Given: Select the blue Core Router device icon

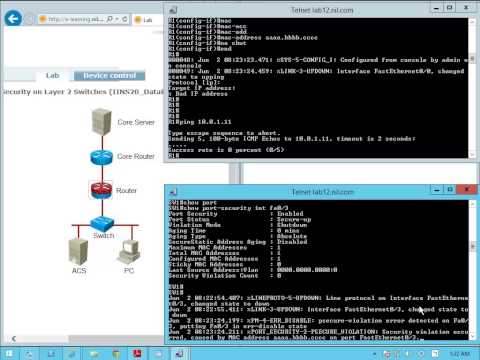Looking at the screenshot, I should 102,157.
